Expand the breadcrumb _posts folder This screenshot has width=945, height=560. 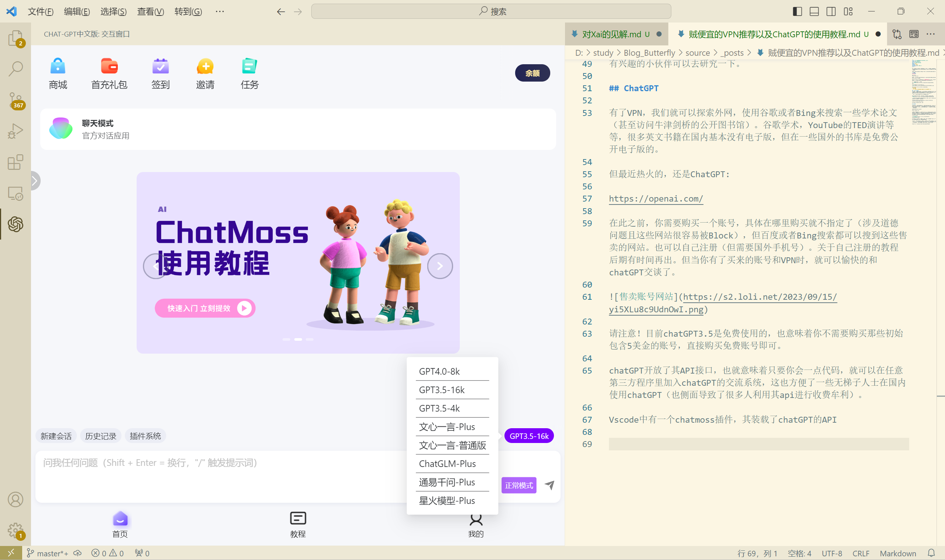point(732,53)
